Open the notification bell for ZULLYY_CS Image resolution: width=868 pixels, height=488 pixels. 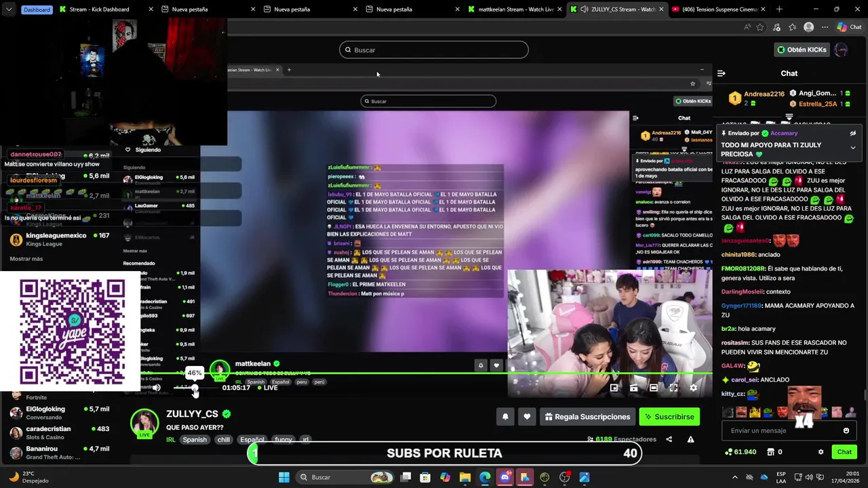505,417
